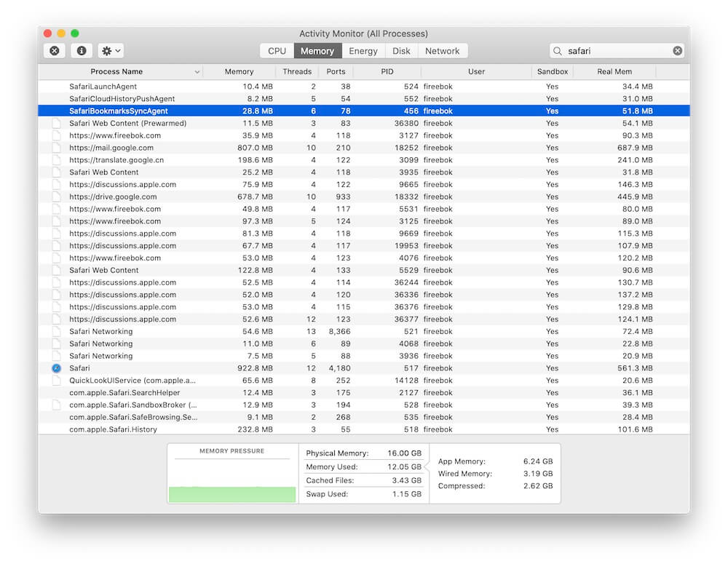Open the gear actions dropdown menu
Image resolution: width=728 pixels, height=564 pixels.
pos(111,51)
